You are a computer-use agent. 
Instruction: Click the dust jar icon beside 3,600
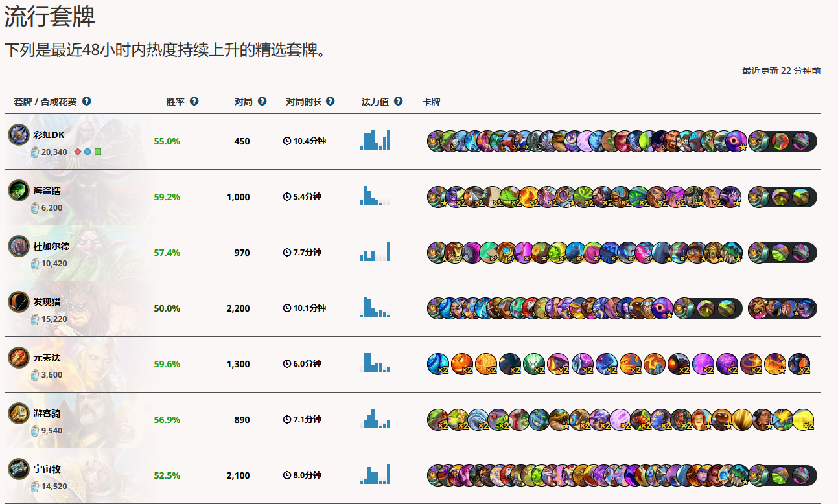coord(35,374)
